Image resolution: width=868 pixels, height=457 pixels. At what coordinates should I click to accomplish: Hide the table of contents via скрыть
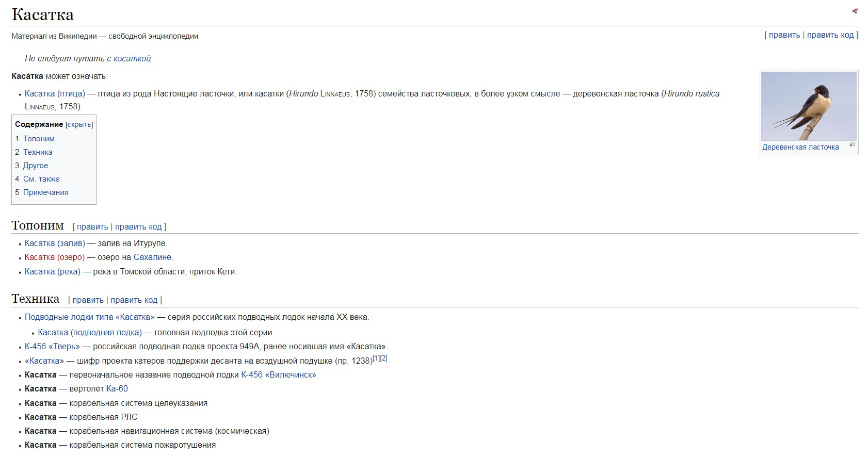pyautogui.click(x=79, y=125)
